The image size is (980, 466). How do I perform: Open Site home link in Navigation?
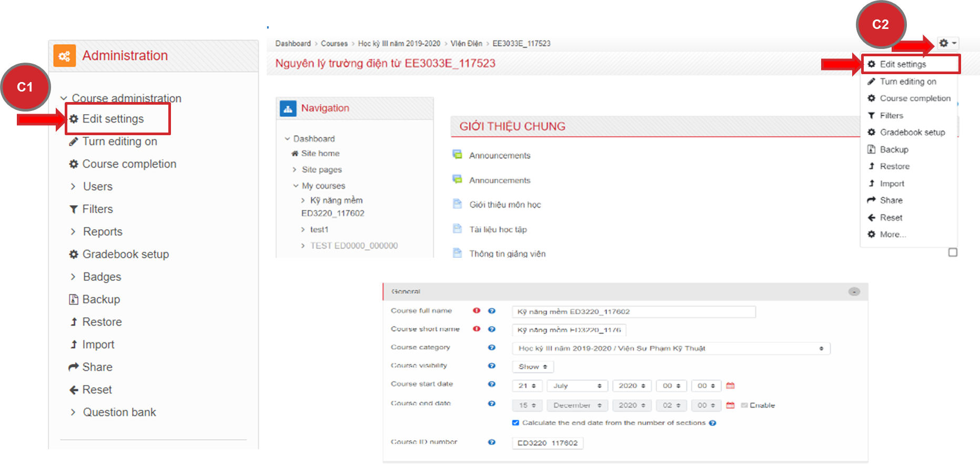(320, 154)
